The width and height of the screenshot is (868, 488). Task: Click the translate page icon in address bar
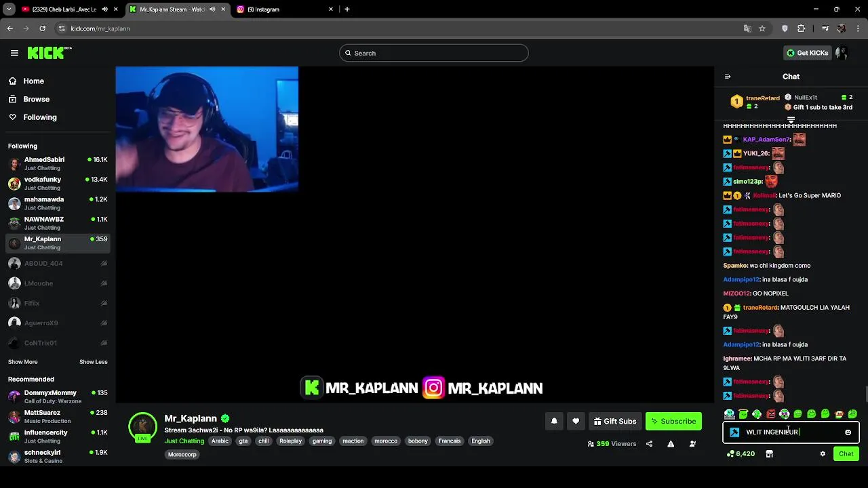747,28
